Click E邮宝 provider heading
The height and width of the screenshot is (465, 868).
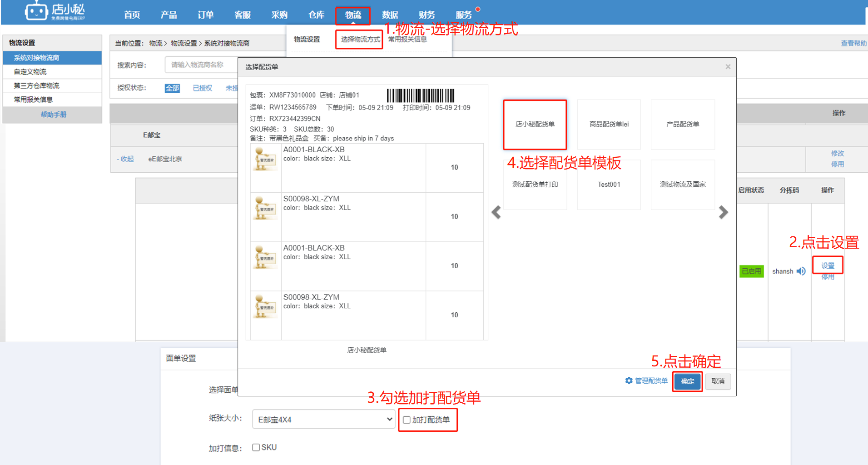click(152, 135)
